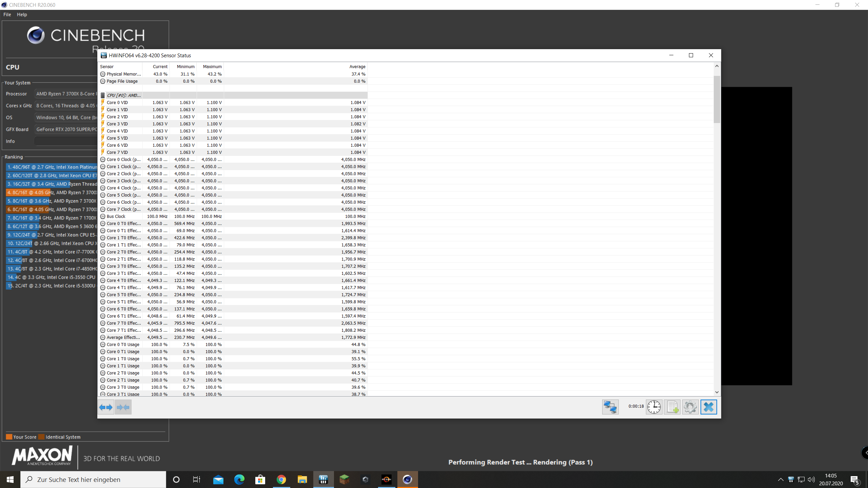
Task: Reset sensor timer with clock icon
Action: pos(654,407)
